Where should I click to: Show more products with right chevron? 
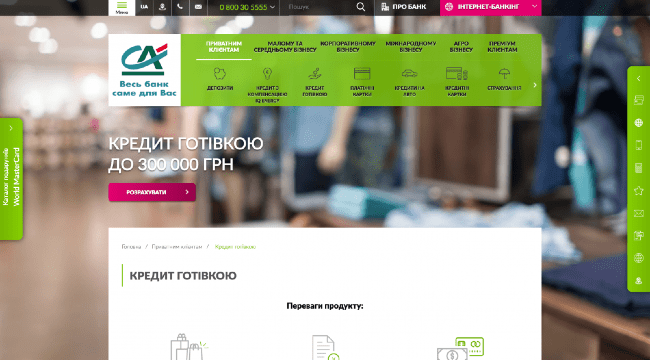point(535,85)
